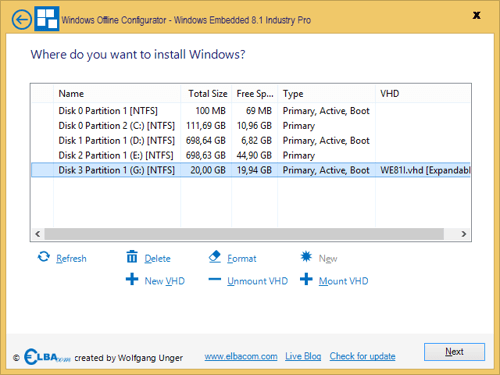The width and height of the screenshot is (500, 375).
Task: Open the Live Blog link
Action: tap(303, 356)
